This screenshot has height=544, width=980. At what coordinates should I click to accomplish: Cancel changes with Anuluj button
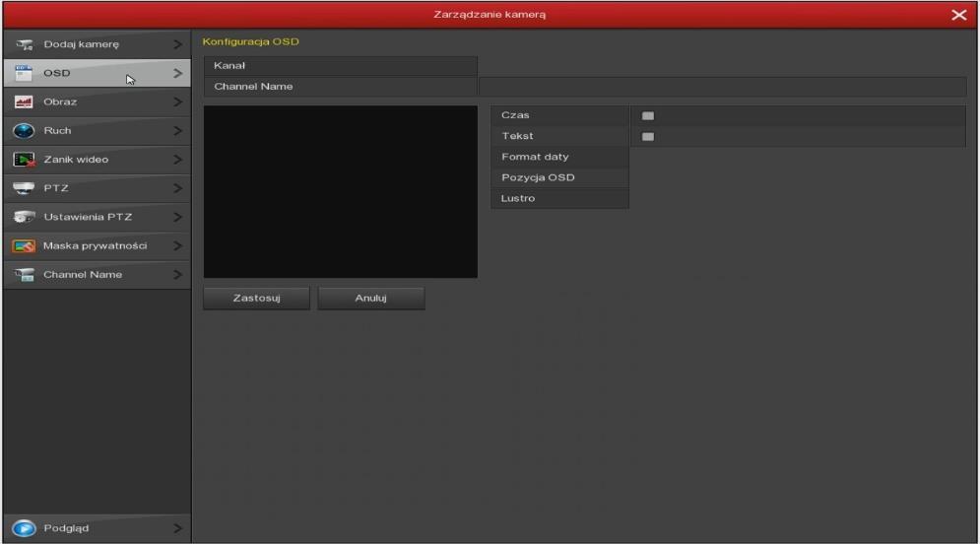click(x=371, y=299)
